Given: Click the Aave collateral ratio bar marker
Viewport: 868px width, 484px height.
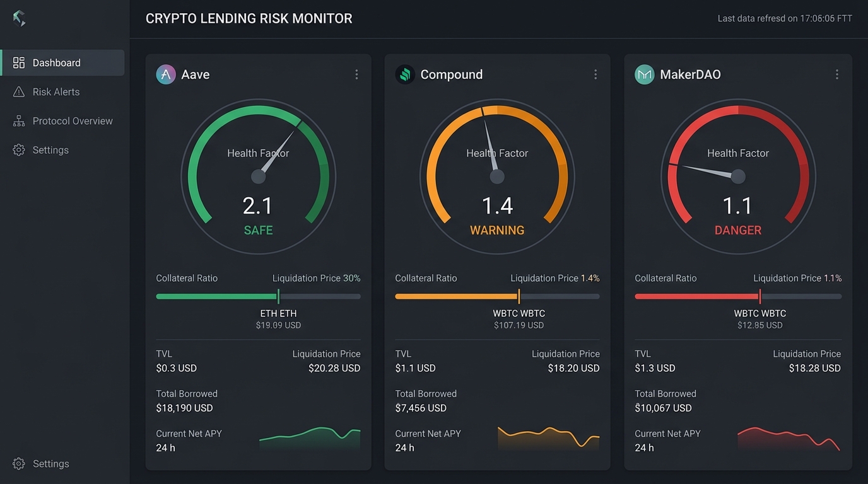Looking at the screenshot, I should tap(278, 296).
